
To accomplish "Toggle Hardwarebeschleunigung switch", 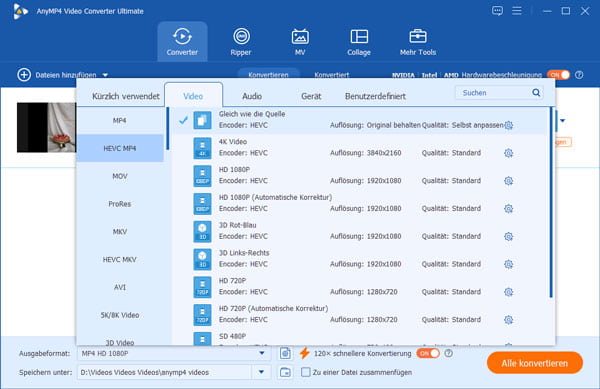I will pyautogui.click(x=559, y=75).
